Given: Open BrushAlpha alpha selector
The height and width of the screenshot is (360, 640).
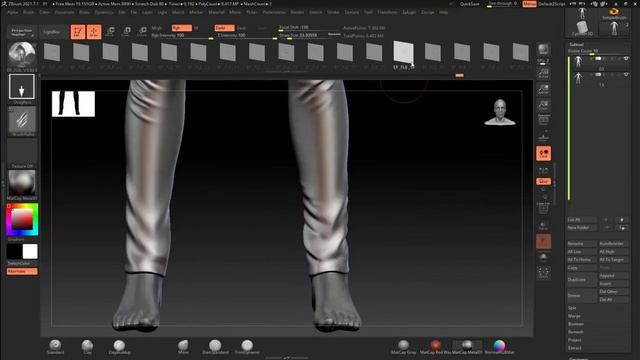Looking at the screenshot, I should [x=22, y=120].
